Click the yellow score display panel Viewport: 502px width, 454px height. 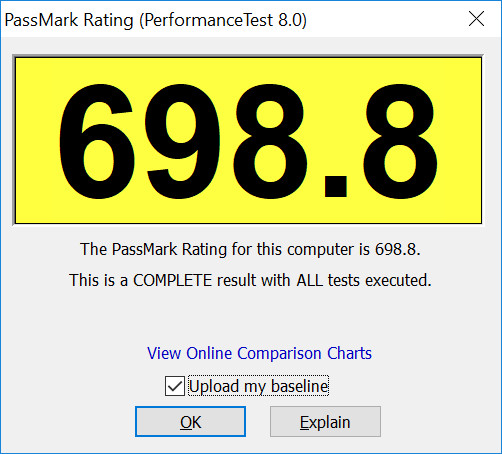tap(248, 140)
